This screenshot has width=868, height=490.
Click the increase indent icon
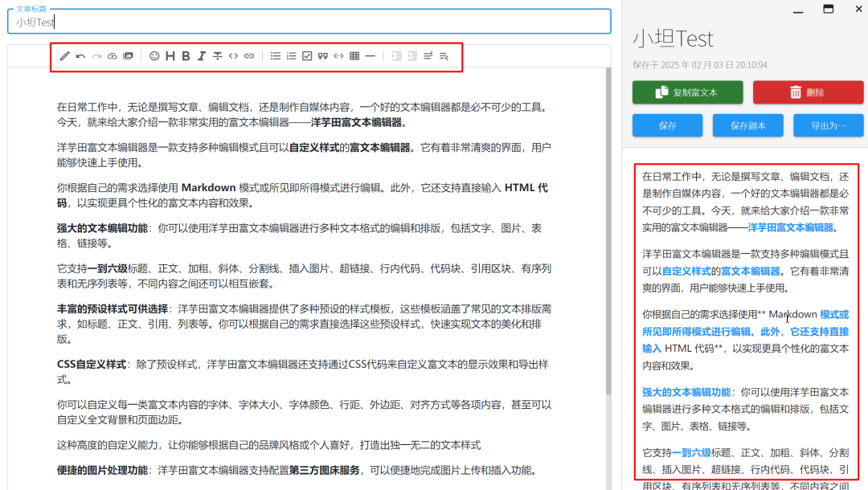click(x=396, y=56)
